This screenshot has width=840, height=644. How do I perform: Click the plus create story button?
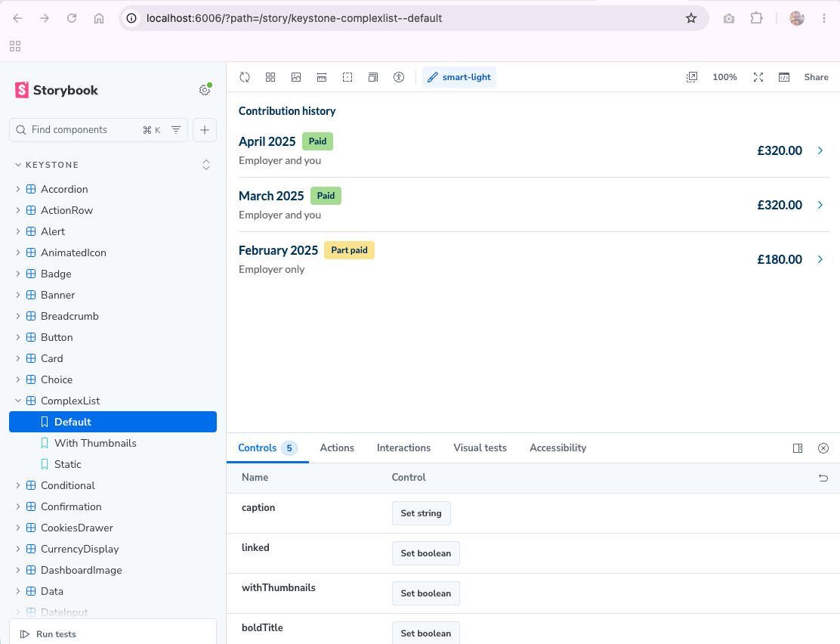205,130
